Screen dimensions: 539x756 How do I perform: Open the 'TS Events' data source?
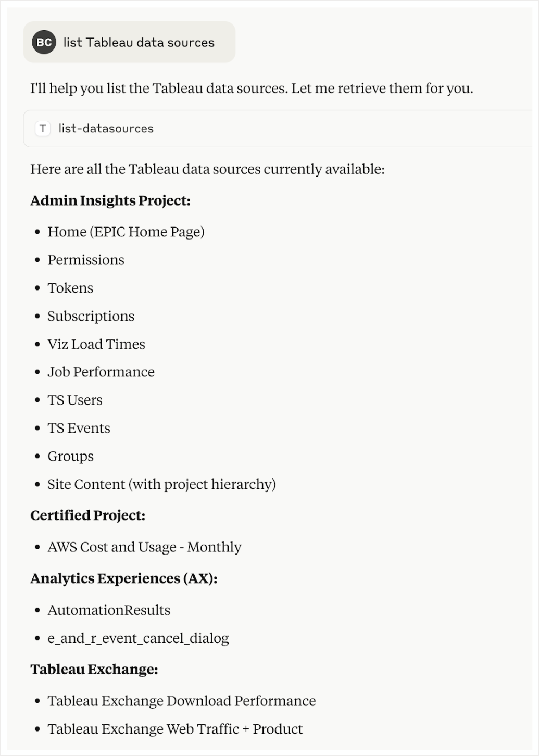point(79,428)
